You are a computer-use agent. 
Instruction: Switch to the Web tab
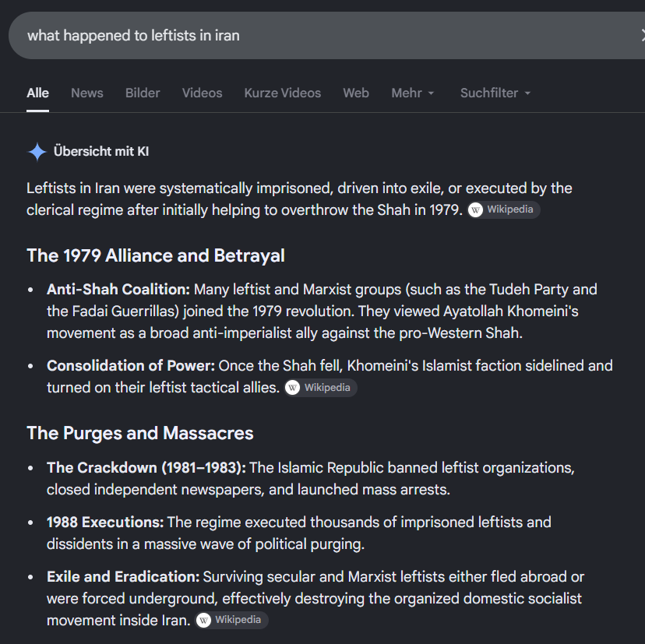coord(356,93)
